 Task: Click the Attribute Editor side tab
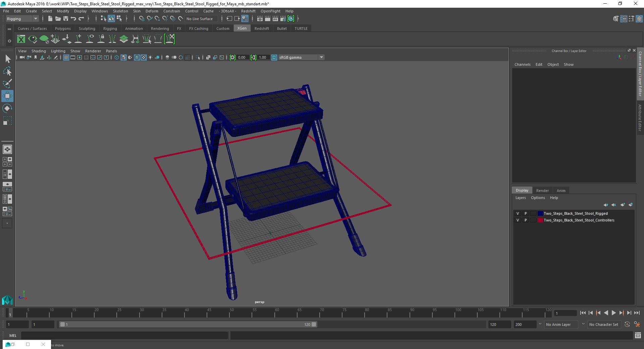point(640,117)
